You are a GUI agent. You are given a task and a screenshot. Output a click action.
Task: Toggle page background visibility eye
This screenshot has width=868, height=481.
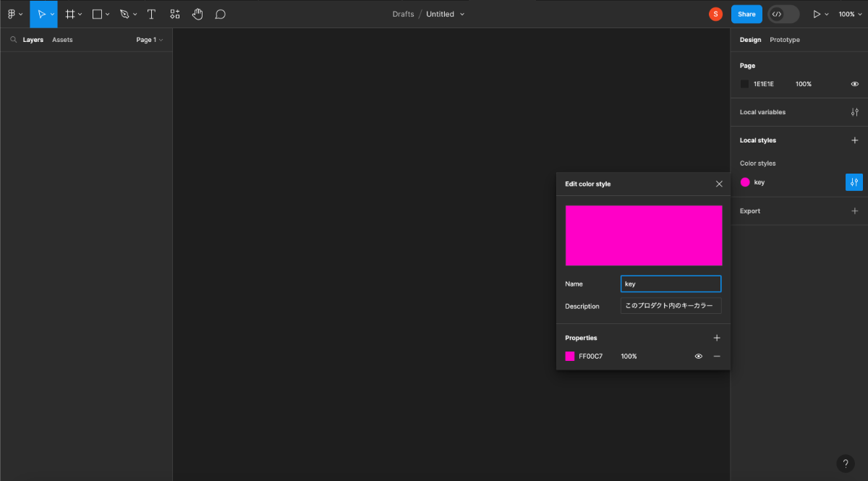click(855, 84)
